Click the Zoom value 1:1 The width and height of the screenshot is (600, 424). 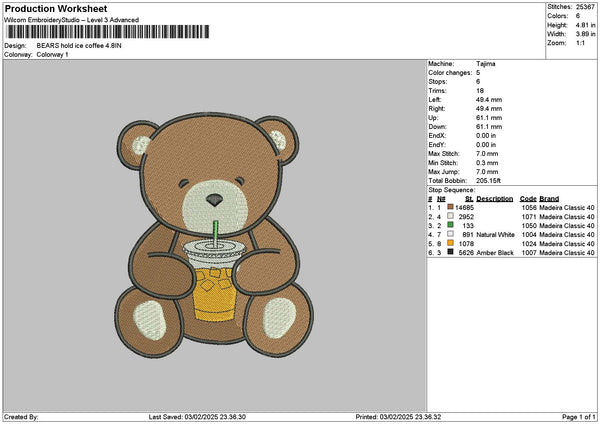pyautogui.click(x=582, y=44)
